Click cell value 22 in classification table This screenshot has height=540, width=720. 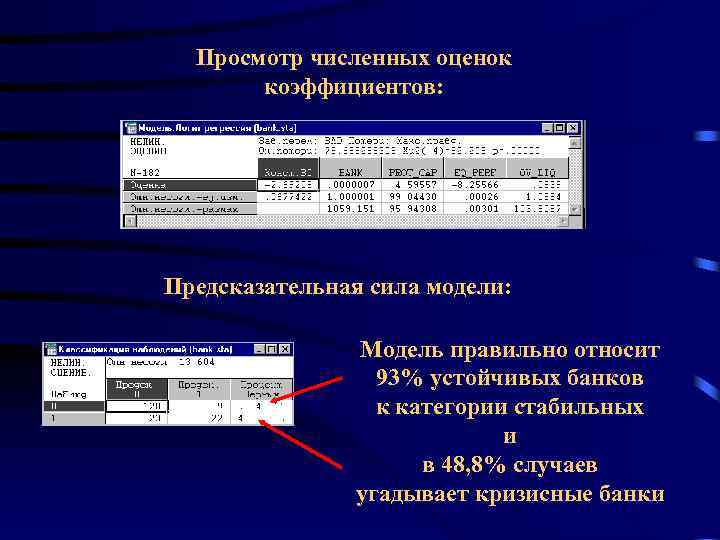pyautogui.click(x=199, y=418)
